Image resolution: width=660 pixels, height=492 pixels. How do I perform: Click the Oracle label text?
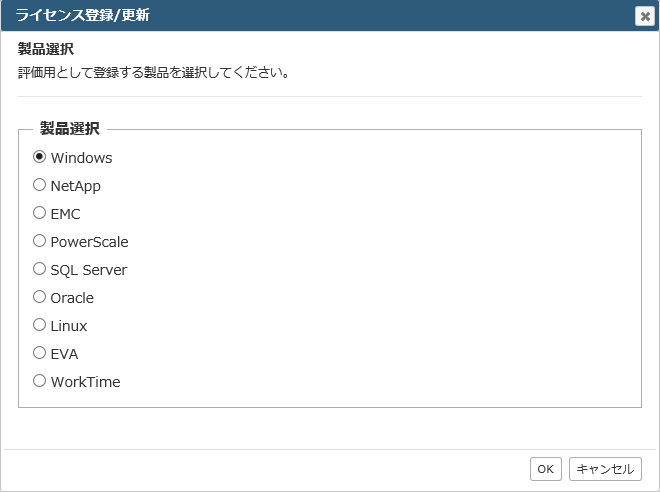72,298
